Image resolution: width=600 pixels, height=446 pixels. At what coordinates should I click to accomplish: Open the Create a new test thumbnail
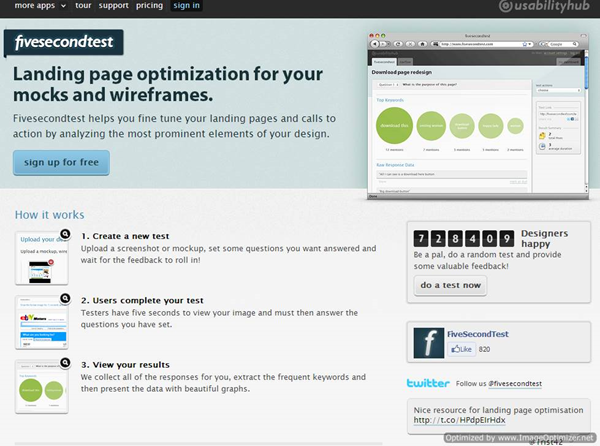point(42,258)
